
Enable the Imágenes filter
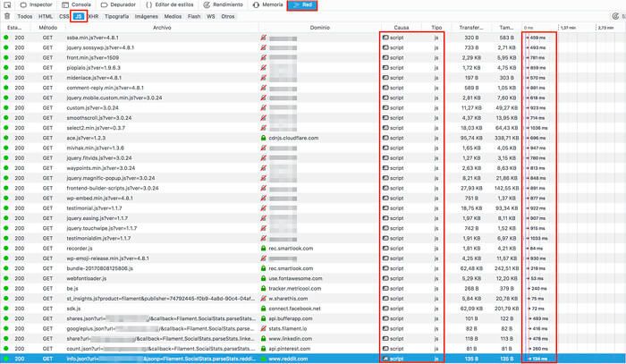[147, 16]
